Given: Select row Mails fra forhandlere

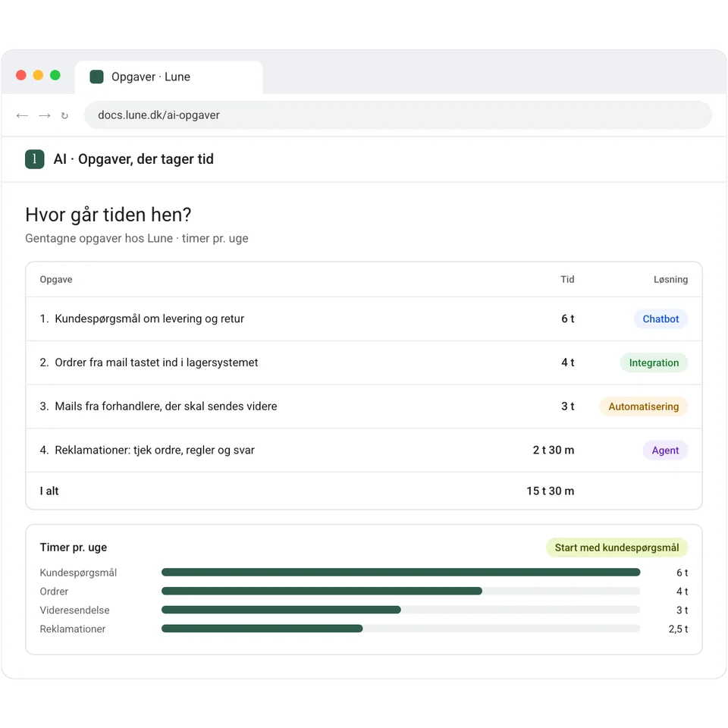Looking at the screenshot, I should (x=363, y=406).
